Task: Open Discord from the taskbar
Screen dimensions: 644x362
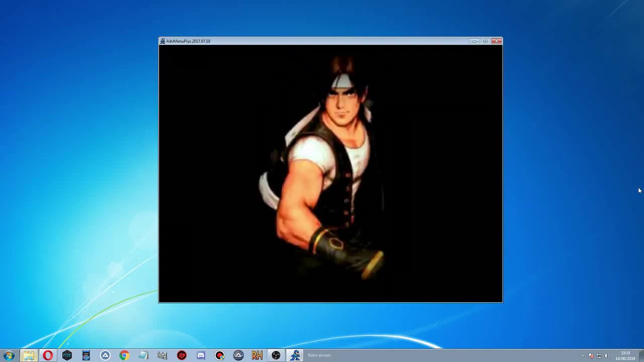Action: click(201, 355)
